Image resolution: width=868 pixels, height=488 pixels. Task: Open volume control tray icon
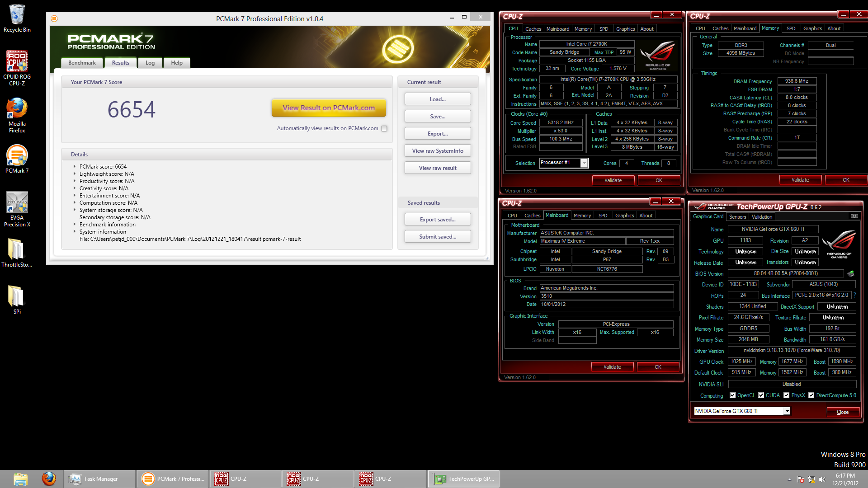tap(822, 479)
